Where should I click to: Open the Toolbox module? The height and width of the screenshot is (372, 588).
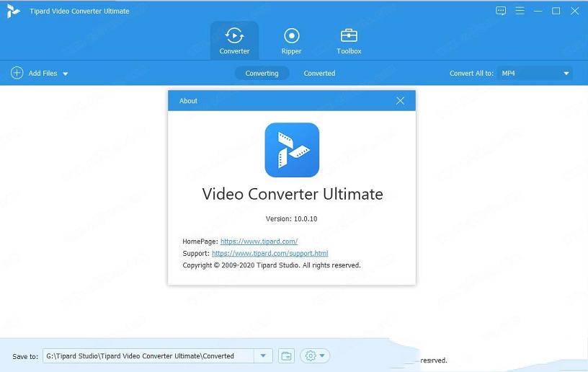[x=349, y=35]
